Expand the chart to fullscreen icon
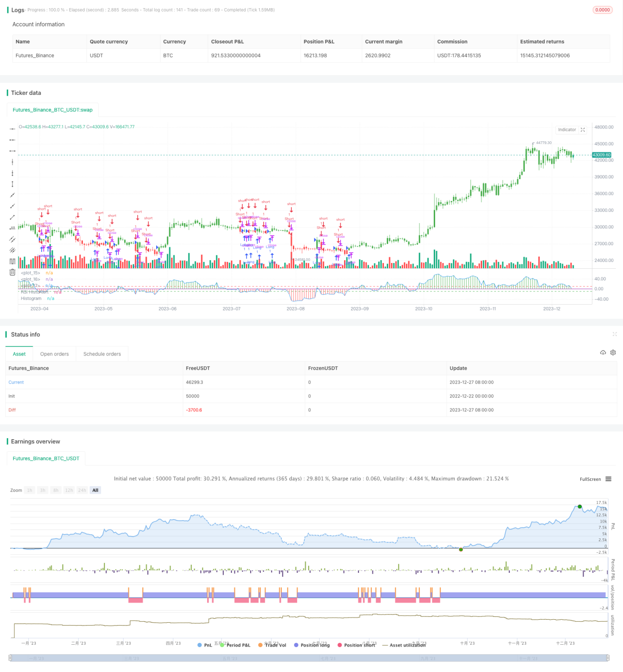 click(x=583, y=130)
